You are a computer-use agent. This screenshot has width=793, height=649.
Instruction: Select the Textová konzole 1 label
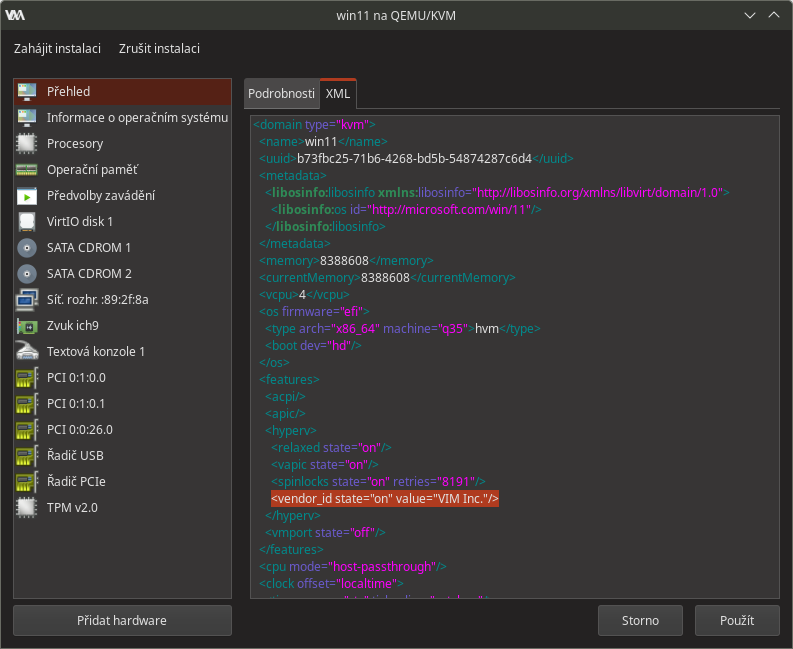point(96,352)
